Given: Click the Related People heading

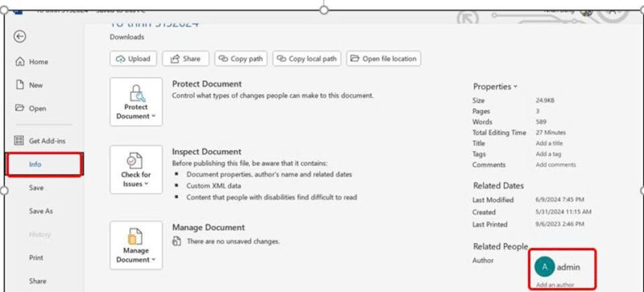Looking at the screenshot, I should 500,246.
